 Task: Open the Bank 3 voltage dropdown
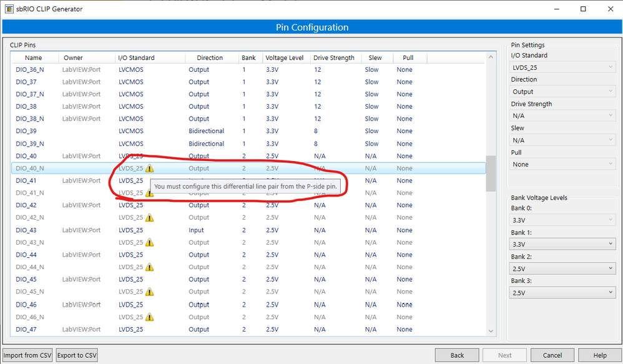click(562, 293)
